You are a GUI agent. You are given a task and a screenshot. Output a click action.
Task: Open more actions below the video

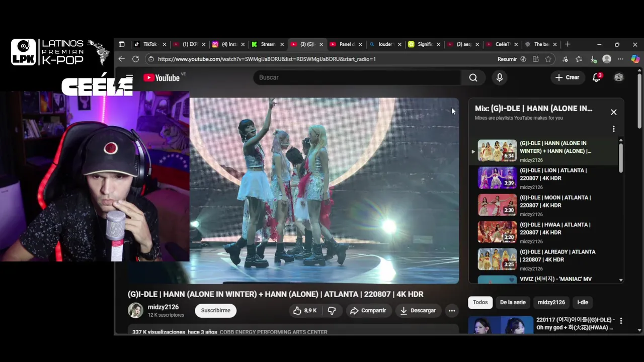(452, 311)
